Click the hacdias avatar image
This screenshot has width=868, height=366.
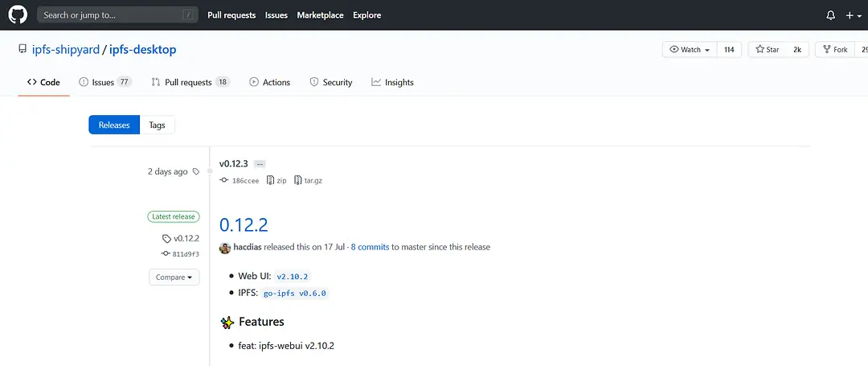[x=225, y=247]
